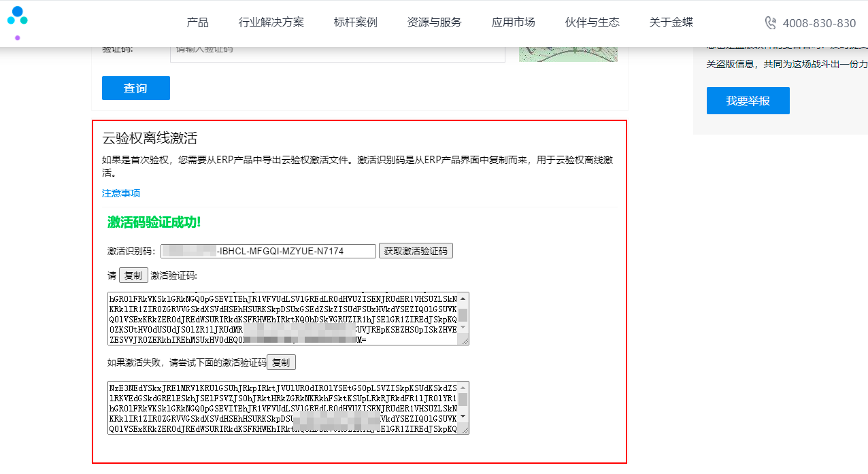Click the 4008-830-830 phone number
Screen dimensions: 868x474
819,23
